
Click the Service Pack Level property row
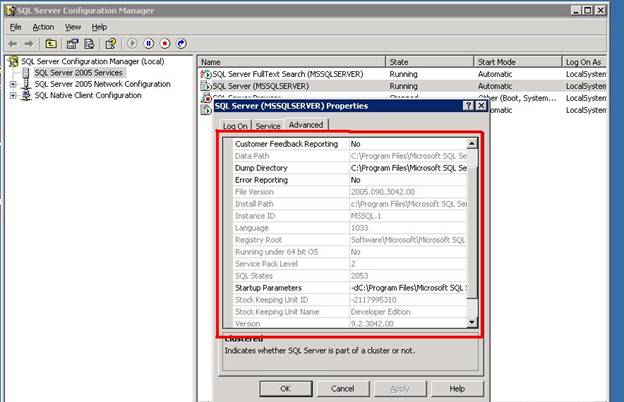click(350, 264)
